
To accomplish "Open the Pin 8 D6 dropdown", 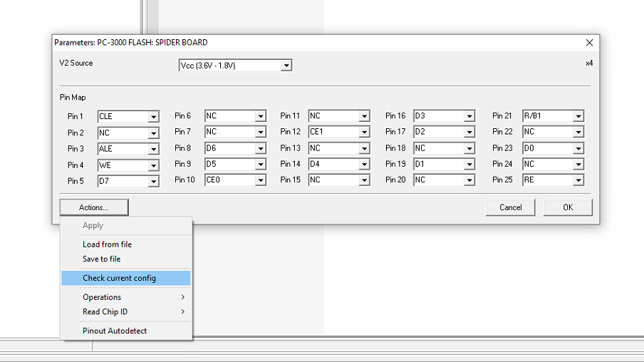I will click(260, 149).
